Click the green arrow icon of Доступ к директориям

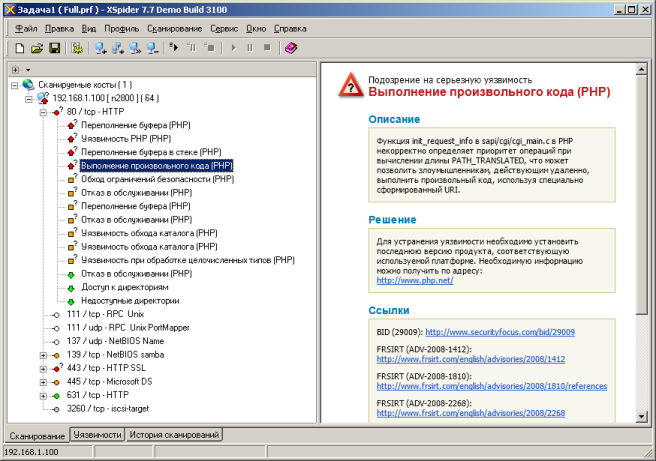point(71,288)
